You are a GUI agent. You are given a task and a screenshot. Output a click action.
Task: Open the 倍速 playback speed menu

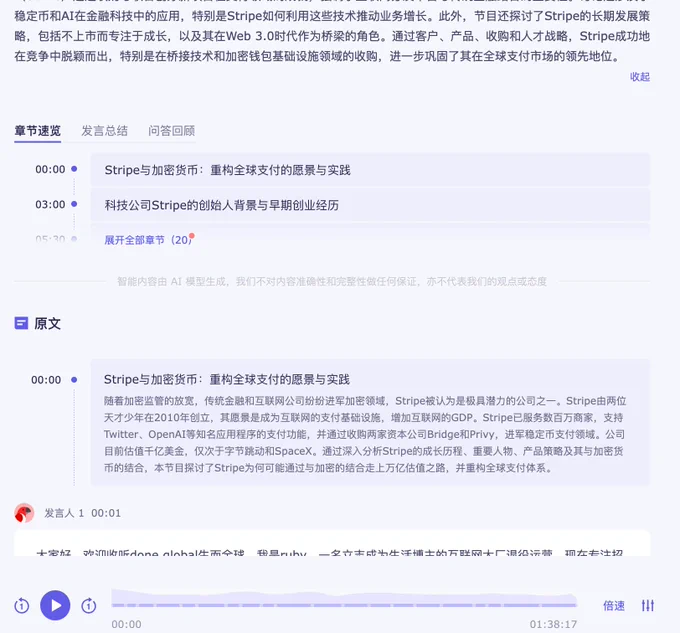tap(614, 606)
